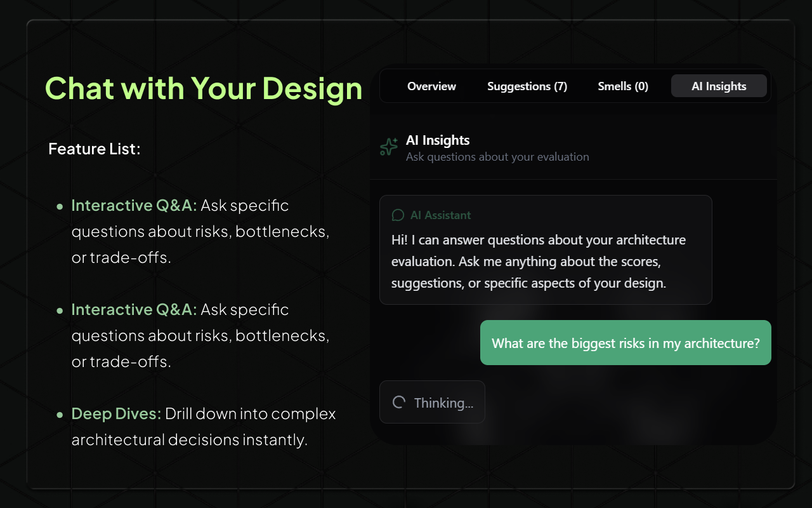Open the Suggestions (7) tab
The height and width of the screenshot is (508, 812).
click(527, 86)
